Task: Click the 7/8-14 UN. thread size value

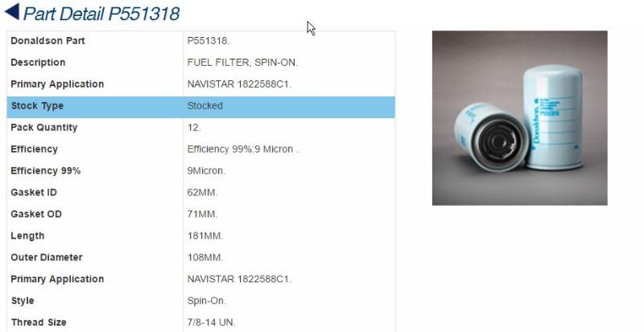Action: coord(211,322)
